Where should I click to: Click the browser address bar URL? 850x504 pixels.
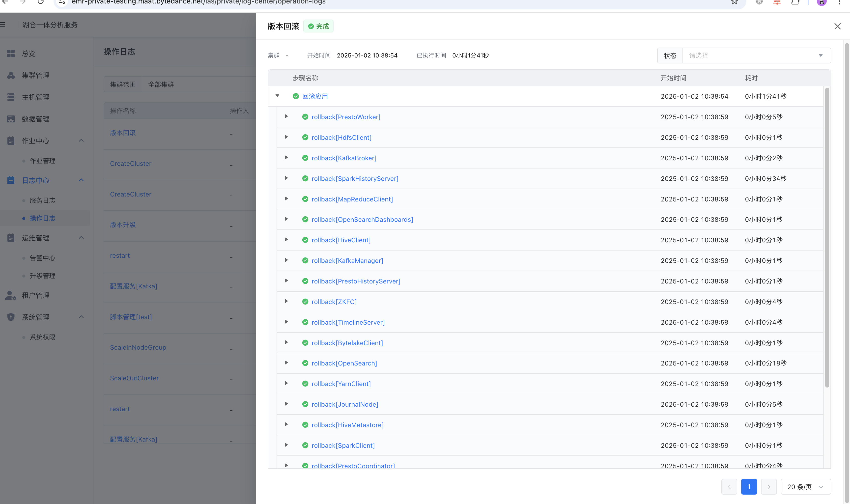tap(199, 2)
